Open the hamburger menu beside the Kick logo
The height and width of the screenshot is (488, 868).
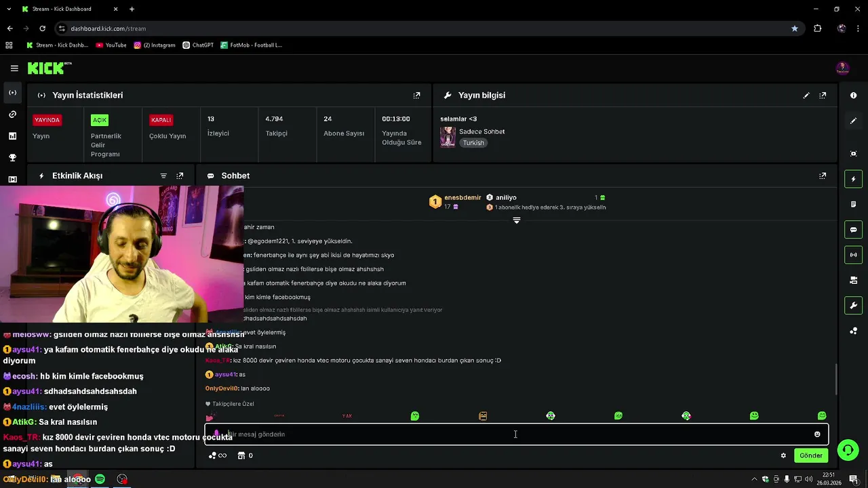(x=14, y=68)
